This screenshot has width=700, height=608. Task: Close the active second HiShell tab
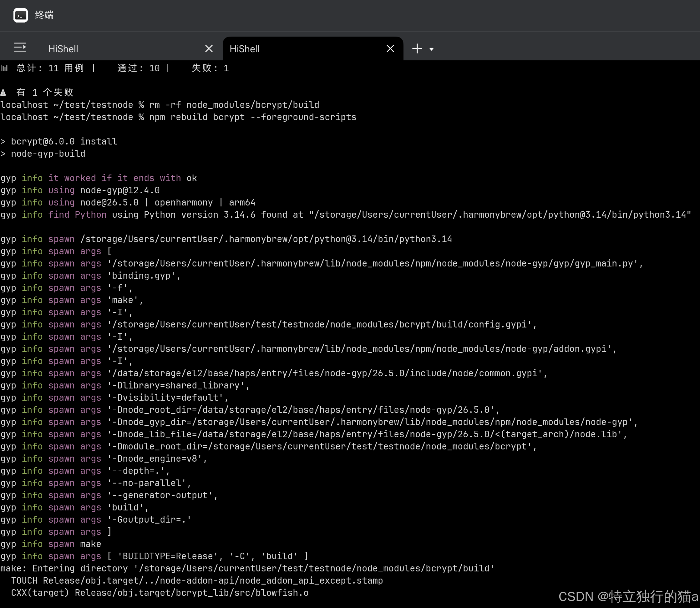pos(390,48)
